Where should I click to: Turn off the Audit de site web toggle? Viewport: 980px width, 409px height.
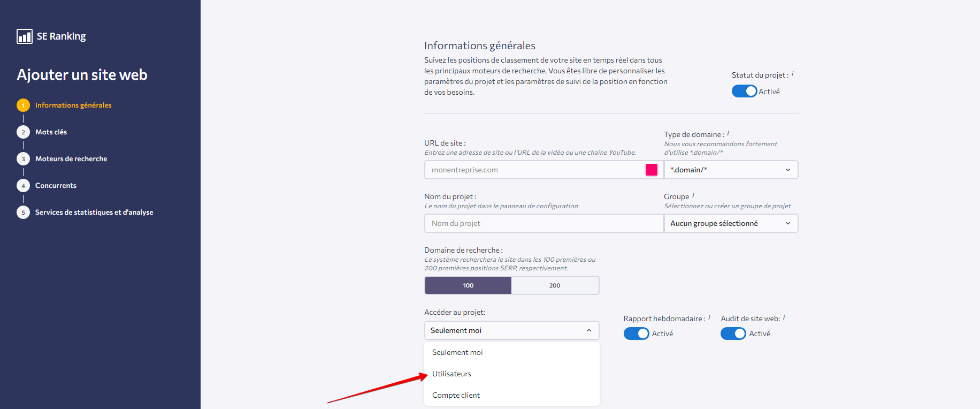pyautogui.click(x=733, y=334)
